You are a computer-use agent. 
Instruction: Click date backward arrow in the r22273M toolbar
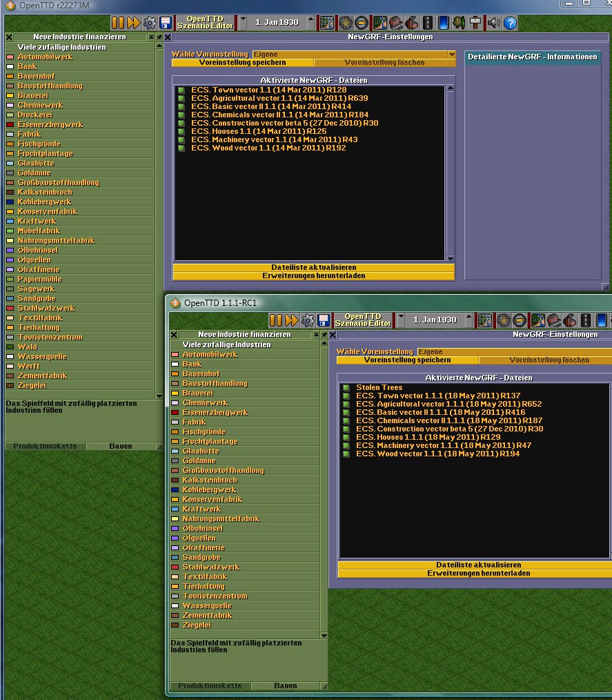(x=244, y=23)
